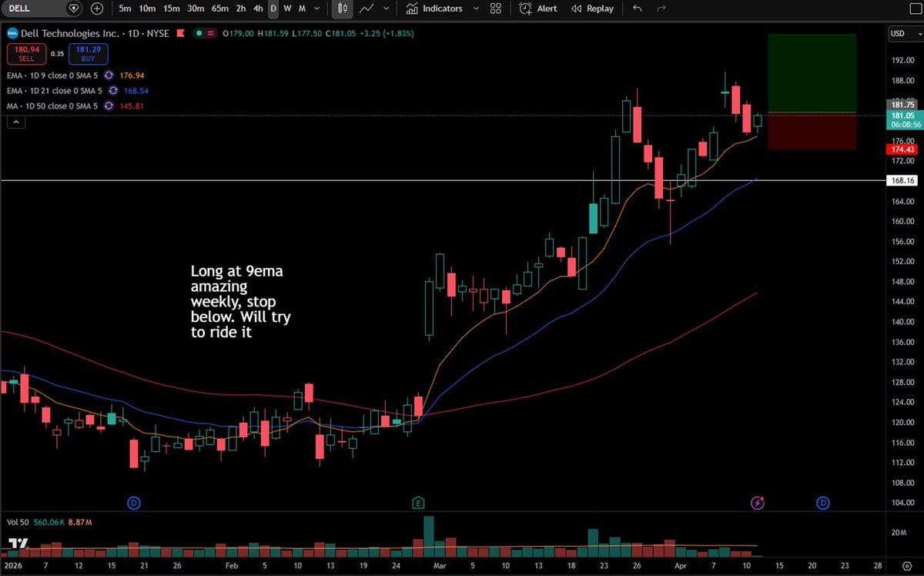Viewport: 924px width, 576px height.
Task: Select the green profit zone of long position
Action: [x=812, y=73]
